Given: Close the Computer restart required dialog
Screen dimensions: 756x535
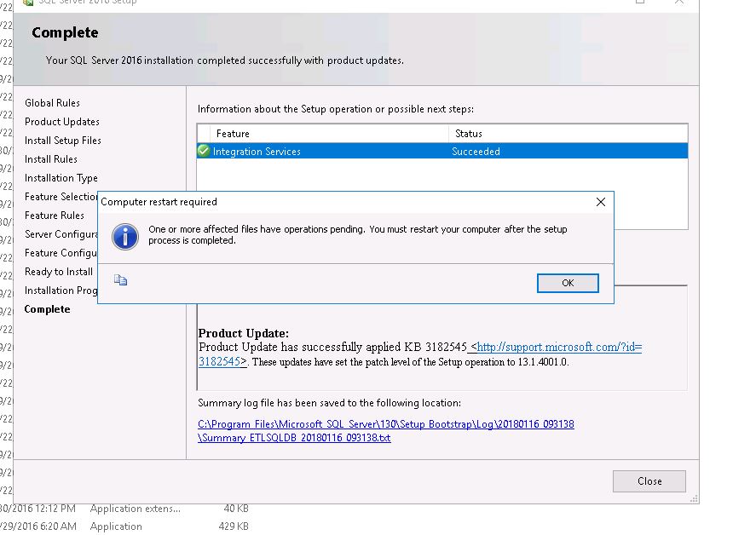Looking at the screenshot, I should pos(600,202).
